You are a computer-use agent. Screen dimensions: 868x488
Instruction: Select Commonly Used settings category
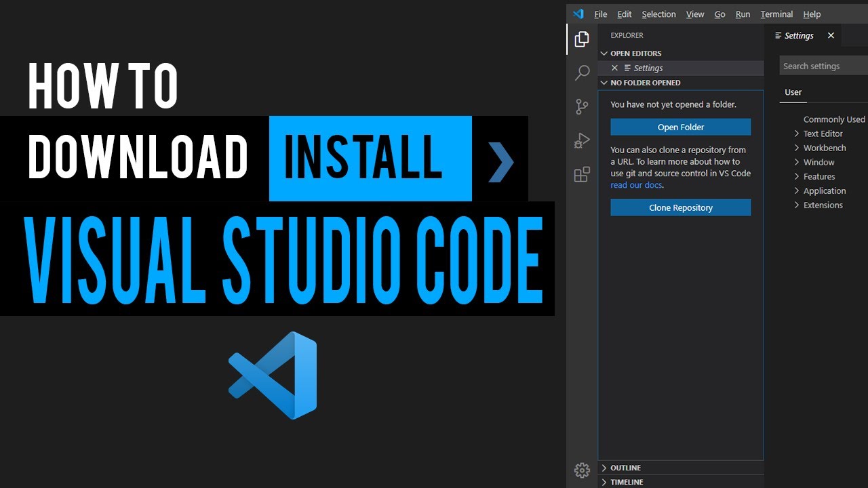[x=834, y=119]
